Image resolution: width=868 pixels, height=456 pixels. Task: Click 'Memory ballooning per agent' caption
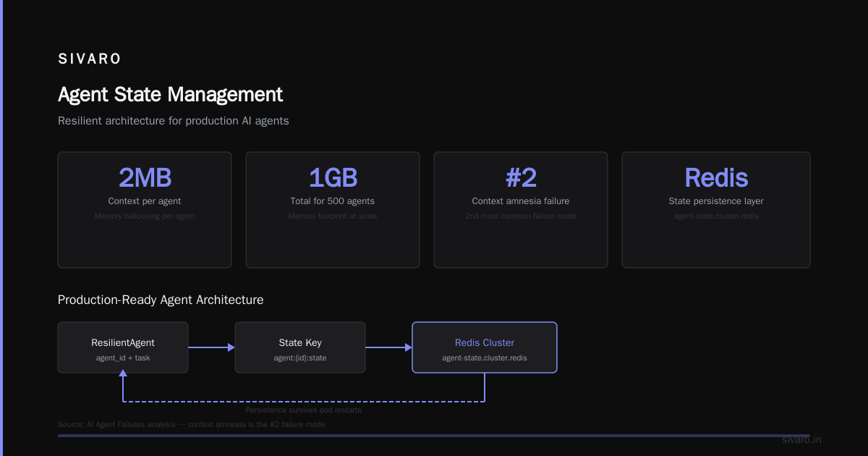click(x=145, y=216)
